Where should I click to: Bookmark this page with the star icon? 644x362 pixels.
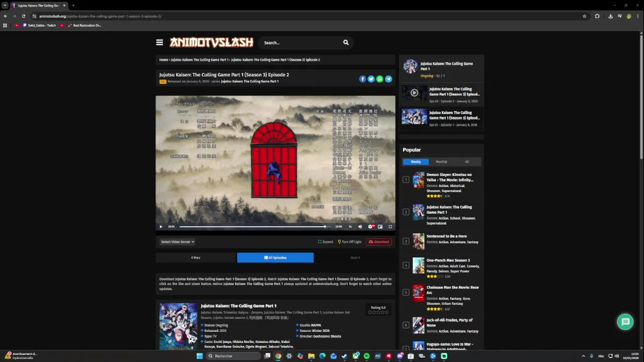tap(584, 16)
